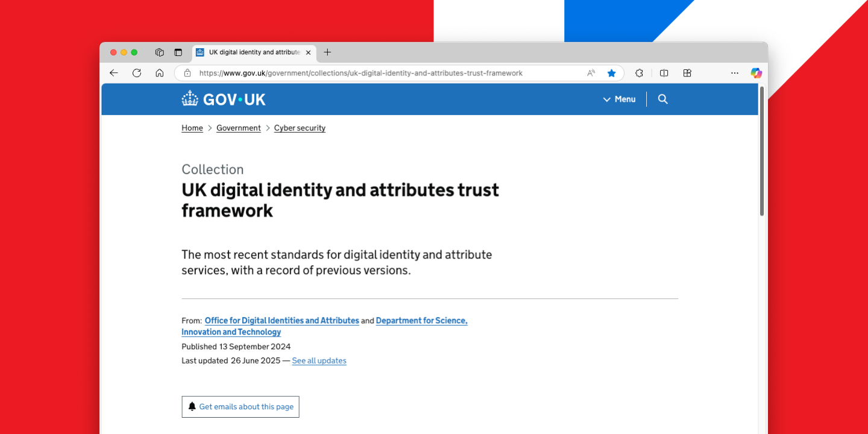868x434 pixels.
Task: Open the GOV.UK search magnifier
Action: point(662,99)
